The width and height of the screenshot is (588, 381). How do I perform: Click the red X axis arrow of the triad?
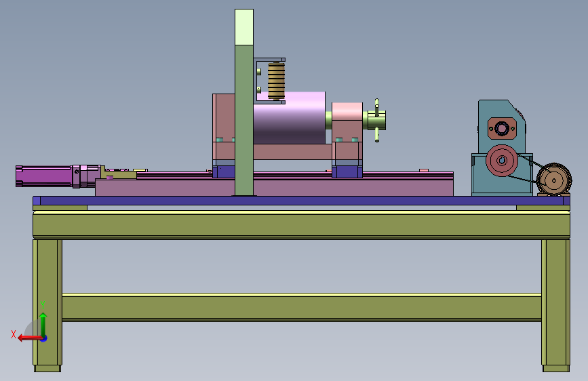tap(29, 338)
